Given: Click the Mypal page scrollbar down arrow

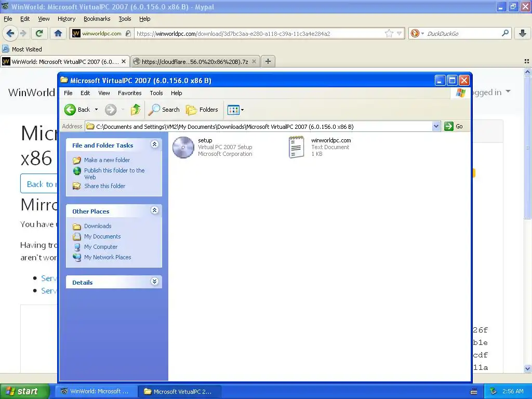Looking at the screenshot, I should click(527, 368).
